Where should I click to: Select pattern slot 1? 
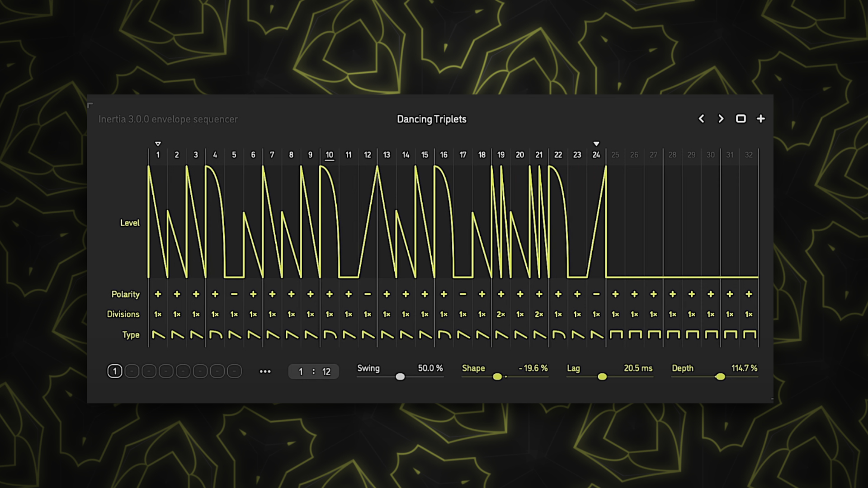[115, 371]
